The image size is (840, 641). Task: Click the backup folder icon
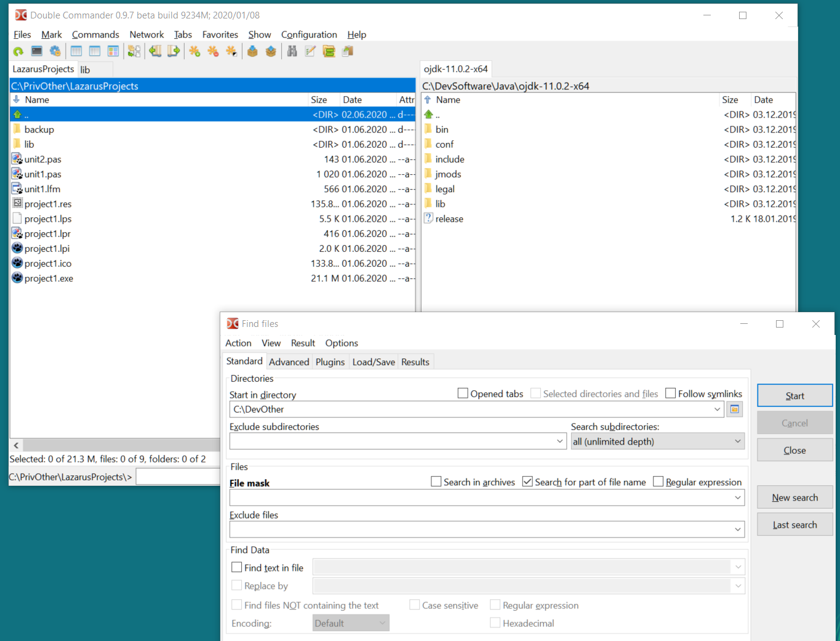(17, 129)
